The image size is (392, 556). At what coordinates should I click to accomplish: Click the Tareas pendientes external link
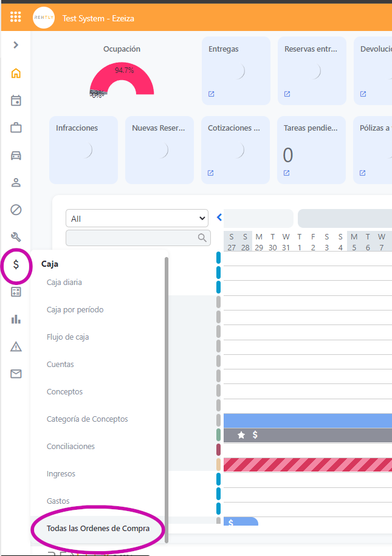[x=287, y=173]
